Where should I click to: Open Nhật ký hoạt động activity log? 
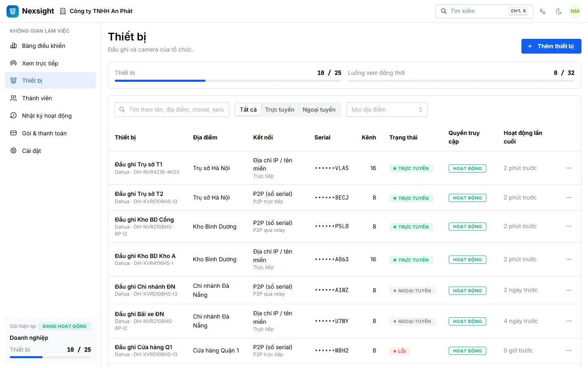click(x=50, y=116)
